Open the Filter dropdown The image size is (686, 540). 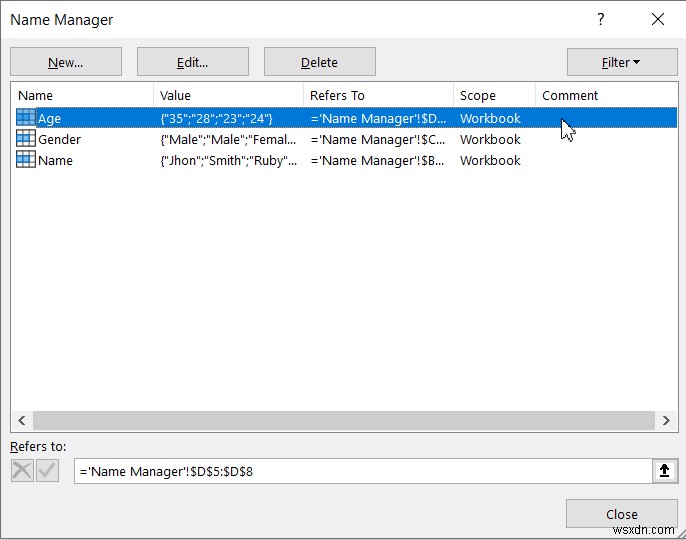coord(622,62)
